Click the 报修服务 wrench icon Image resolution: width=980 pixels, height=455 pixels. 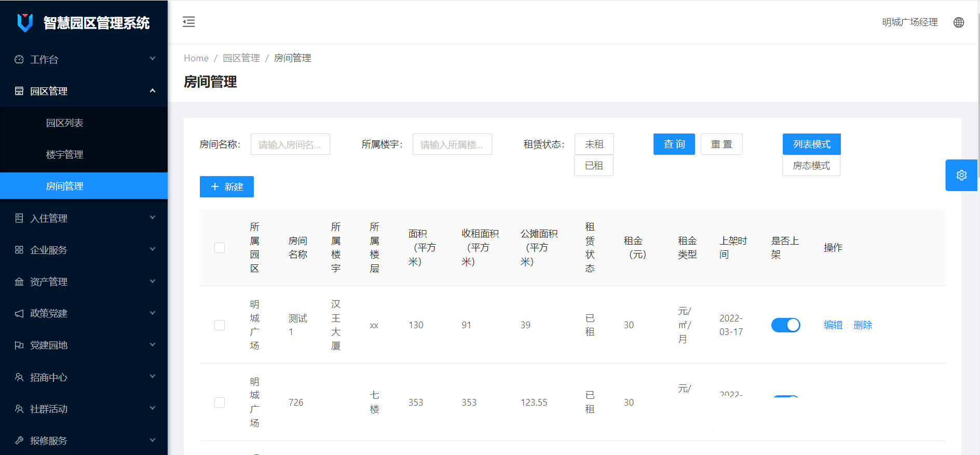19,440
